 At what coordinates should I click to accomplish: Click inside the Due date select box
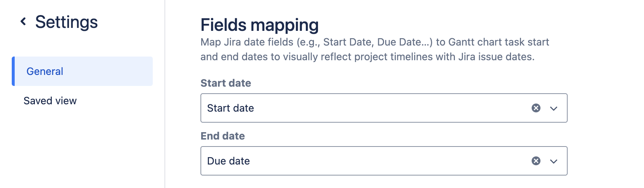tap(367, 161)
